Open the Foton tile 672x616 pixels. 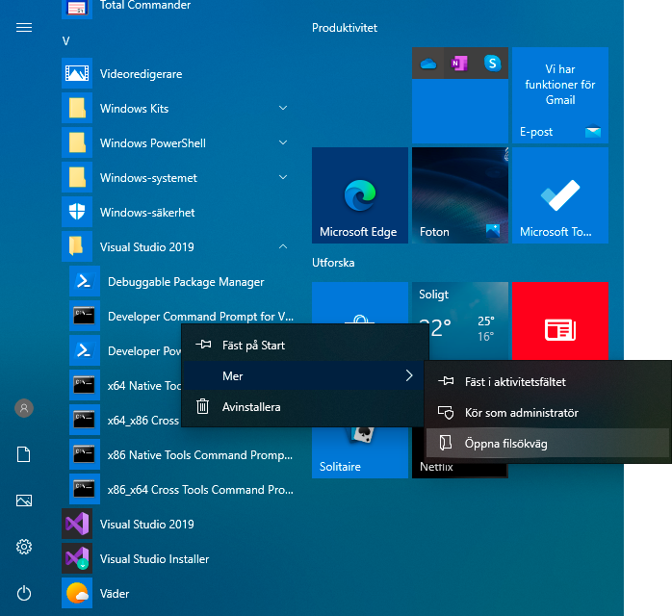[x=460, y=195]
